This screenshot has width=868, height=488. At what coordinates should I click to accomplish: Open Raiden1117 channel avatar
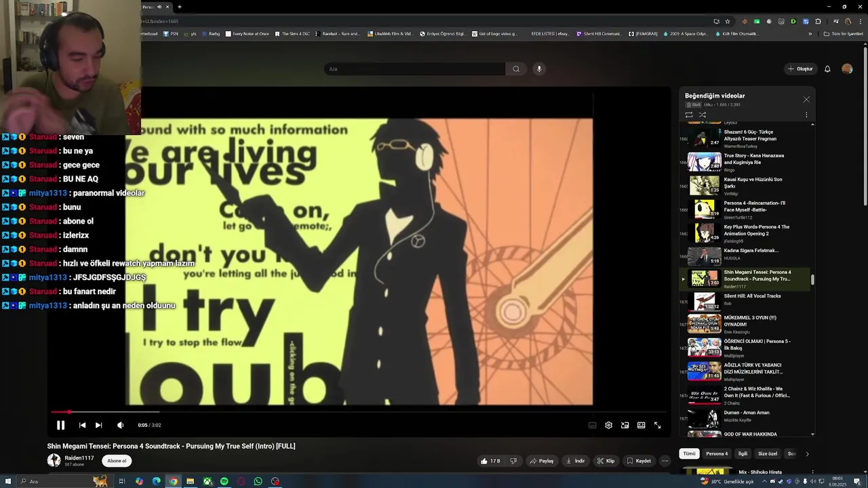[x=54, y=461]
